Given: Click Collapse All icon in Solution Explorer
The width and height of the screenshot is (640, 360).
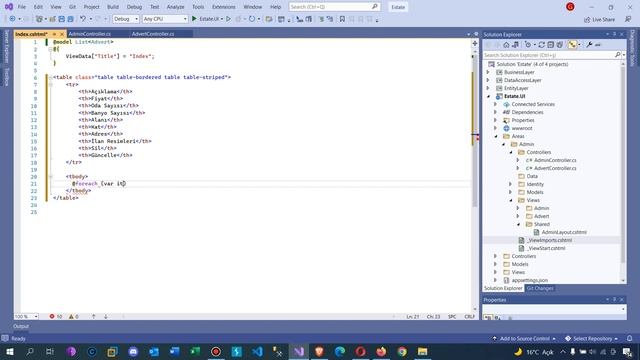Looking at the screenshot, I should 551,45.
